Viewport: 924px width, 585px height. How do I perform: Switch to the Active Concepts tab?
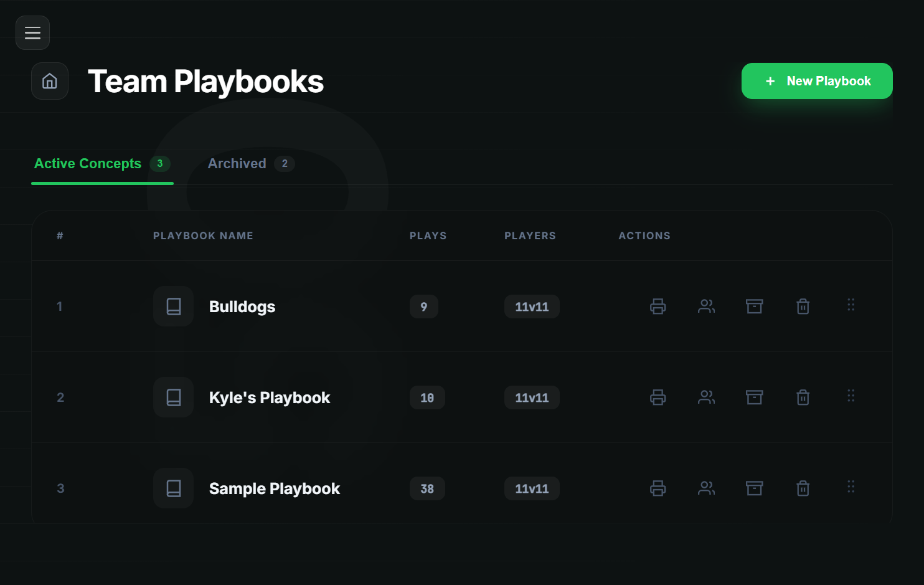click(x=102, y=164)
